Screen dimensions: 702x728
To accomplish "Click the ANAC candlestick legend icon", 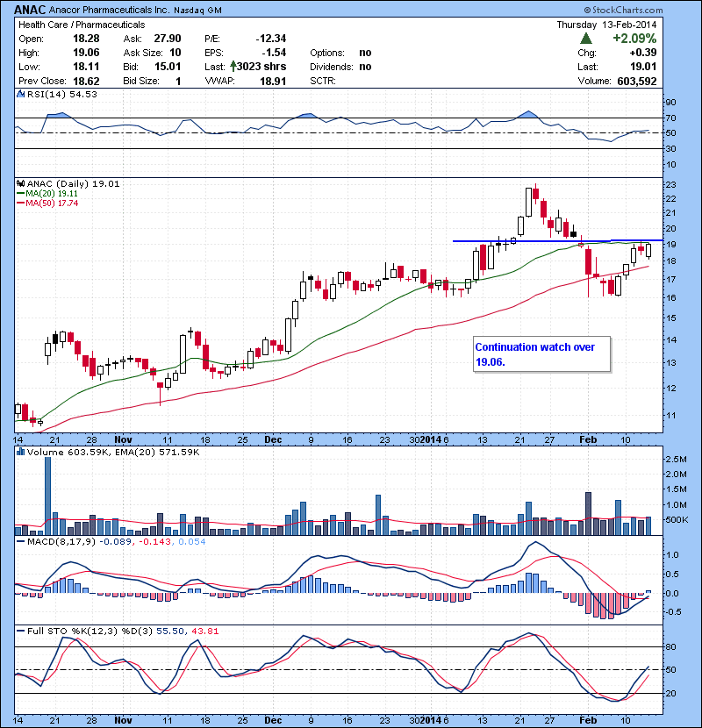I will point(20,184).
